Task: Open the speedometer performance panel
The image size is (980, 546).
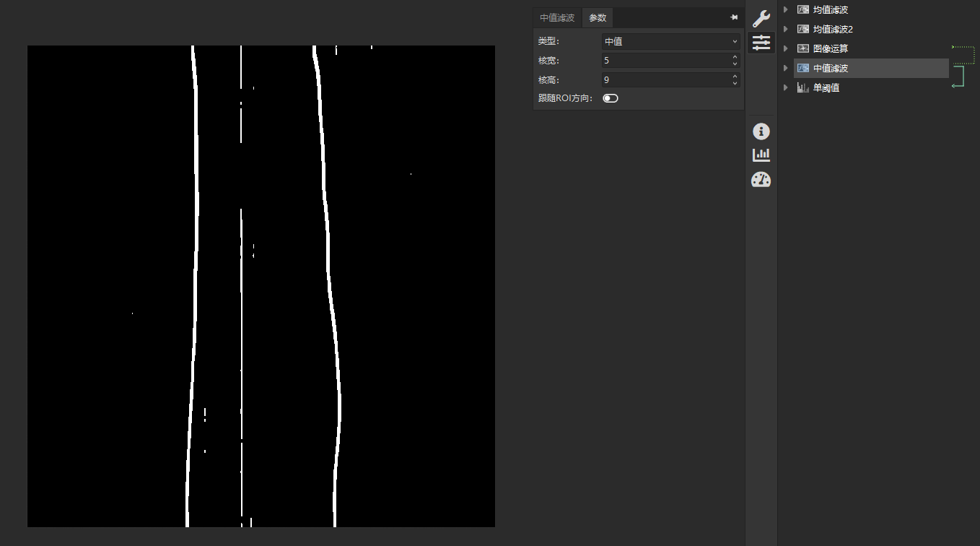Action: tap(761, 179)
